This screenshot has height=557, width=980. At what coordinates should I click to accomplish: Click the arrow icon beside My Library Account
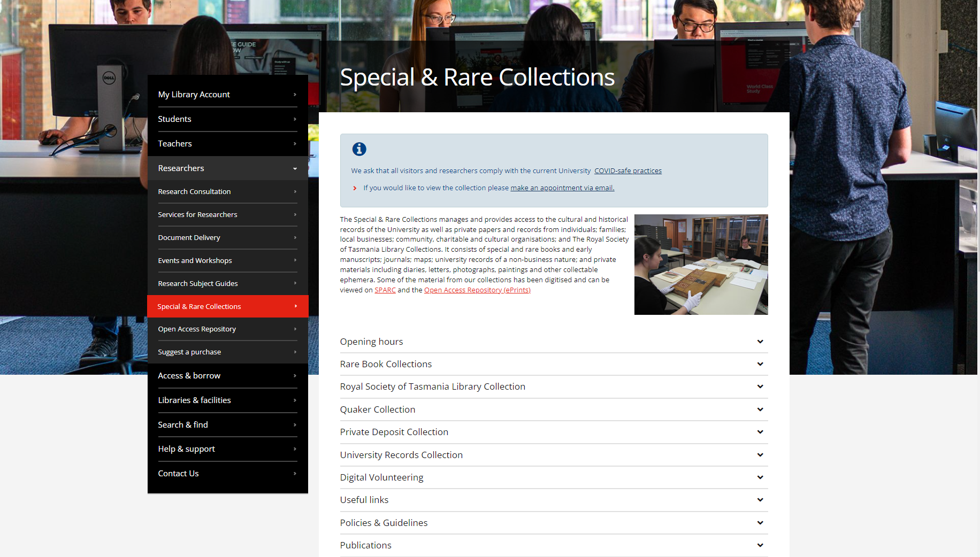[295, 95]
